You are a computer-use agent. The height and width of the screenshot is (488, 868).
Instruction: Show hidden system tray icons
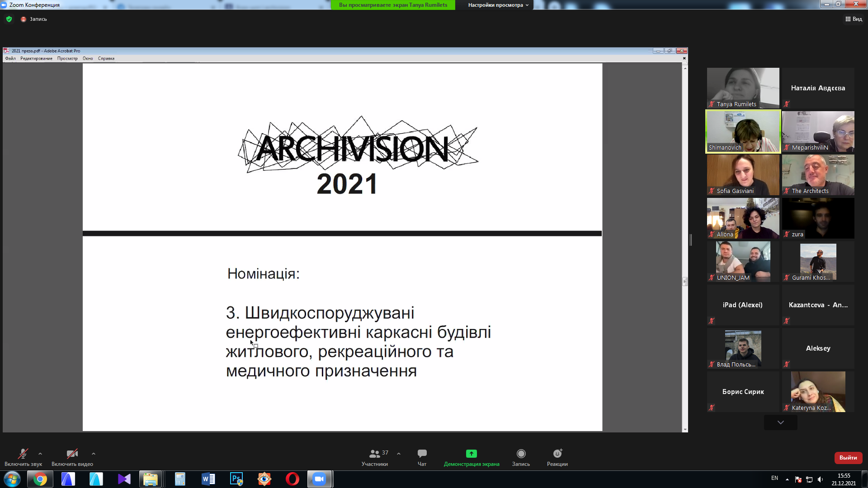[x=787, y=479]
